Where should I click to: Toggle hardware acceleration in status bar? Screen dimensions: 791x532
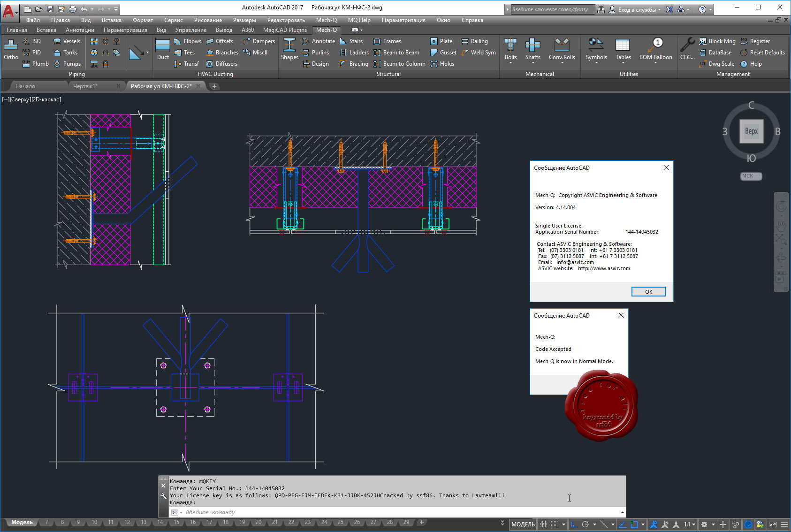(x=748, y=524)
